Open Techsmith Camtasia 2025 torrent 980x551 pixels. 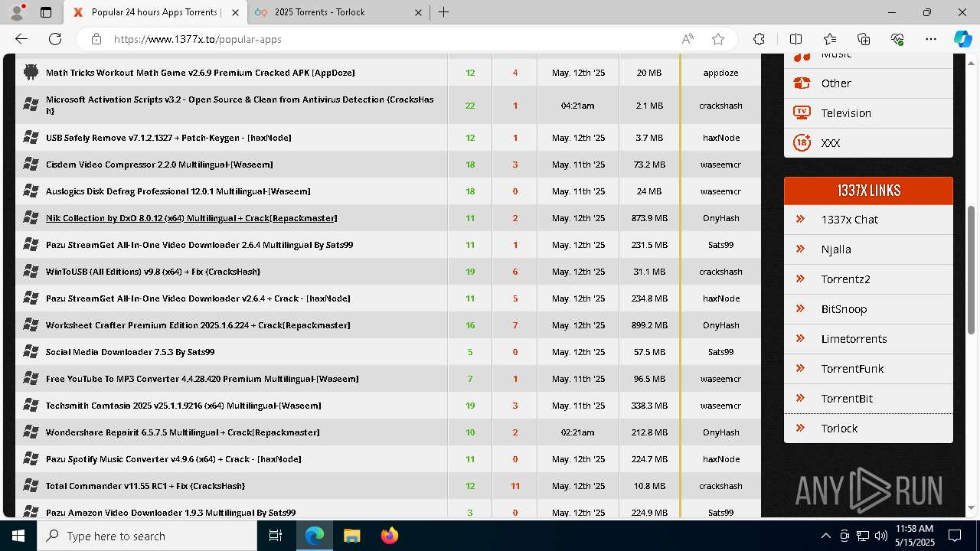[184, 406]
